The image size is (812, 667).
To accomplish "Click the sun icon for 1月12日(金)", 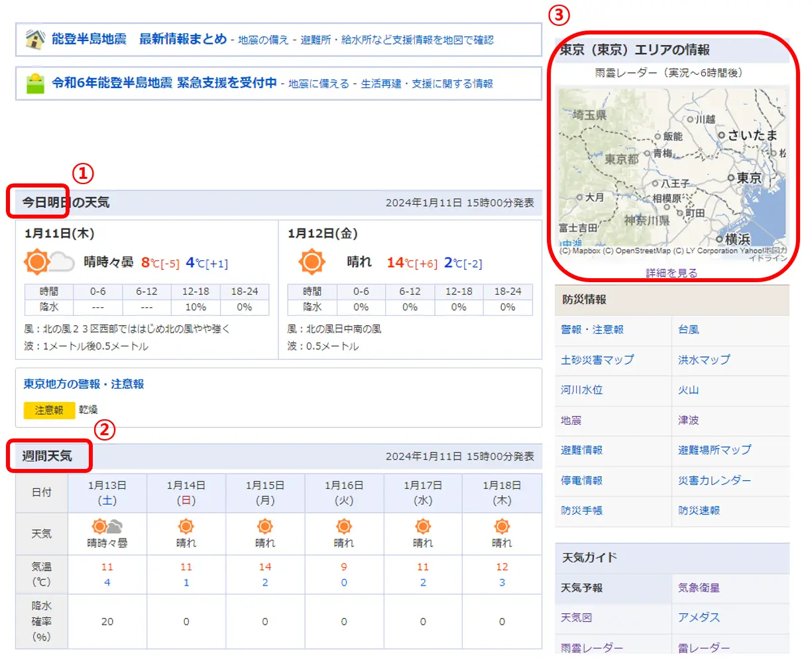I will pyautogui.click(x=312, y=262).
